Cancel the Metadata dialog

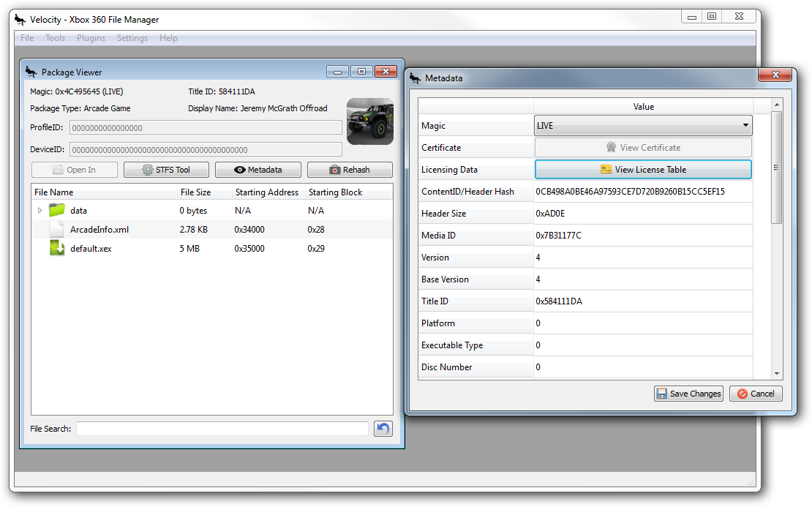(756, 394)
